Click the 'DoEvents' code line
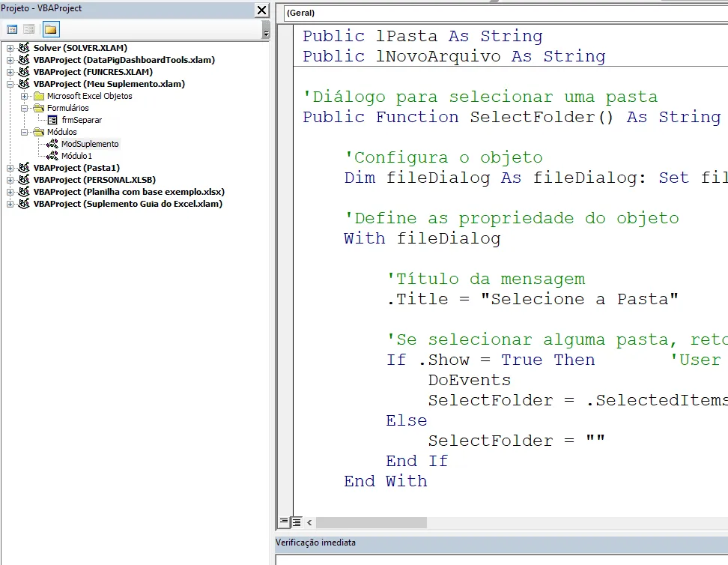This screenshot has height=565, width=728. (x=470, y=380)
